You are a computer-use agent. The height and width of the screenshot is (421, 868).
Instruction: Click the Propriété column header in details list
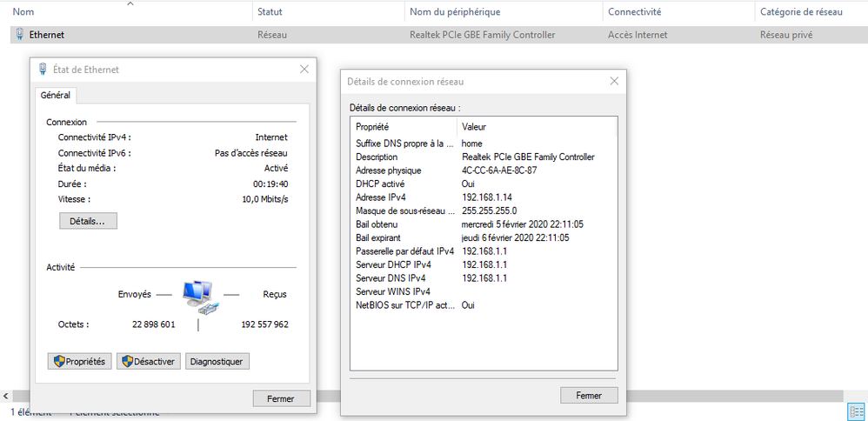372,126
